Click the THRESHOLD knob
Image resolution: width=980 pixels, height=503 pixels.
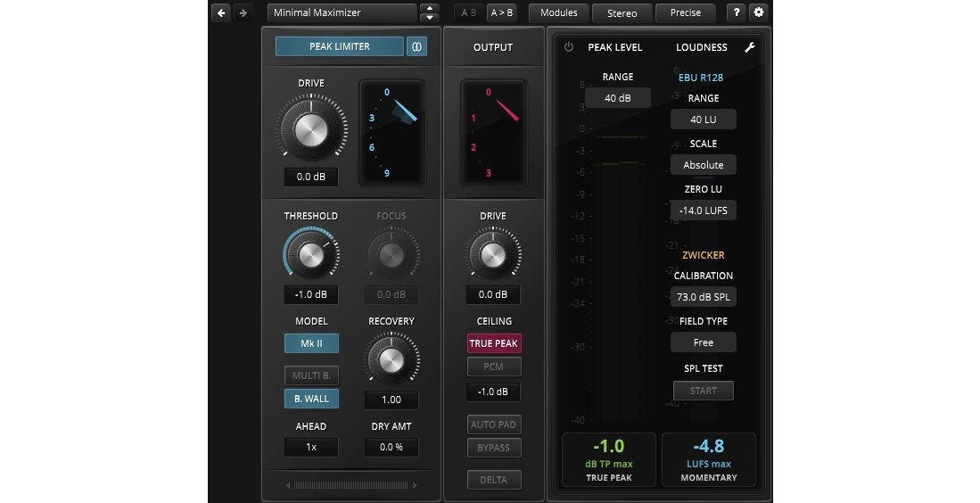coord(311,254)
